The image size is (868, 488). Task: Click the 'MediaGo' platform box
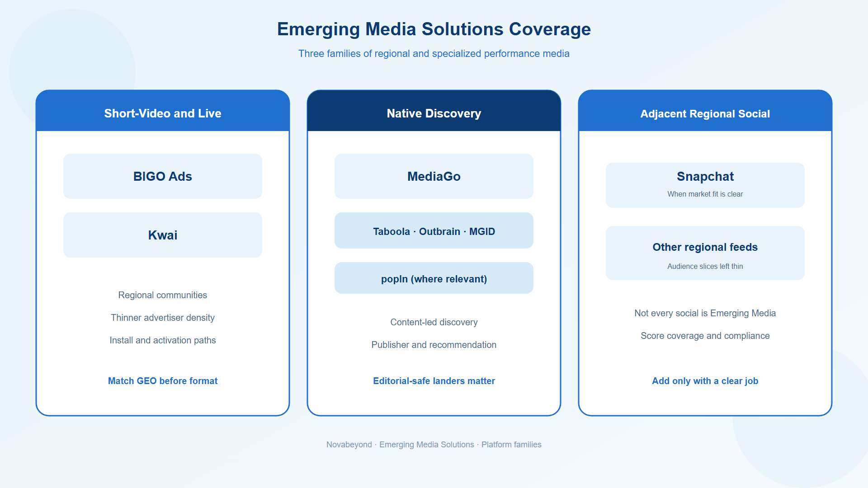click(434, 176)
